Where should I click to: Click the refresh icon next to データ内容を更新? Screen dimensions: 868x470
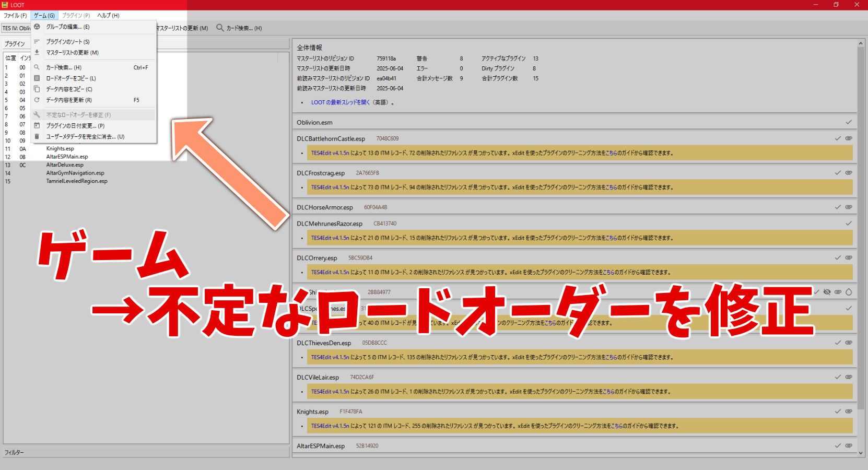[37, 100]
